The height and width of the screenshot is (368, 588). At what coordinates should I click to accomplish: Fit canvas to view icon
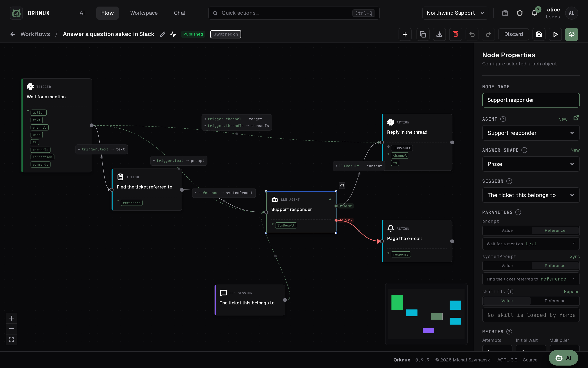click(x=11, y=340)
